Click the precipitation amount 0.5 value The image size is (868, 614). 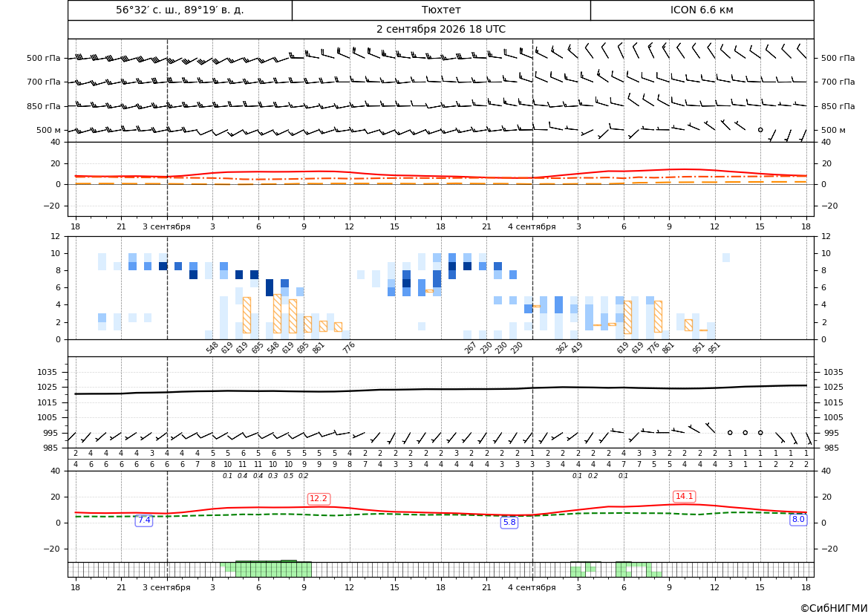(x=288, y=476)
